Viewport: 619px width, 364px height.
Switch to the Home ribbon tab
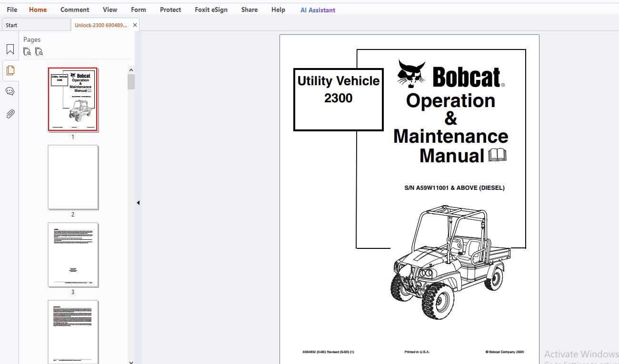38,10
